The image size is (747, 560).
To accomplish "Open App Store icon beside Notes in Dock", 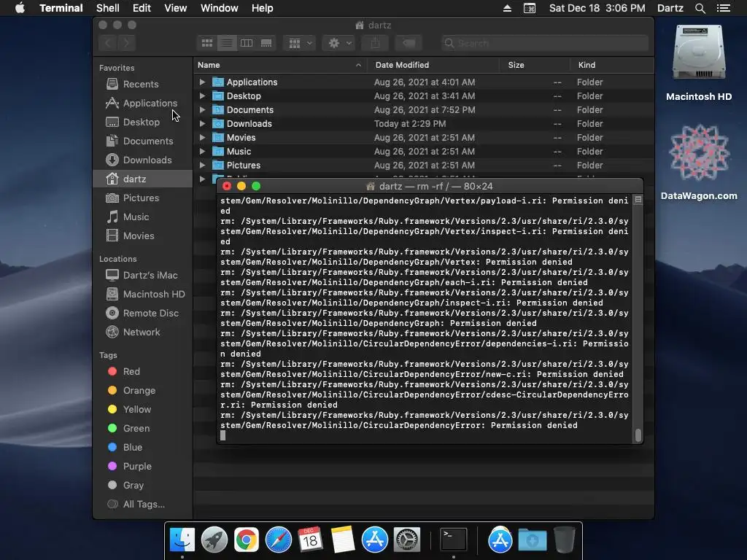I will 374,540.
